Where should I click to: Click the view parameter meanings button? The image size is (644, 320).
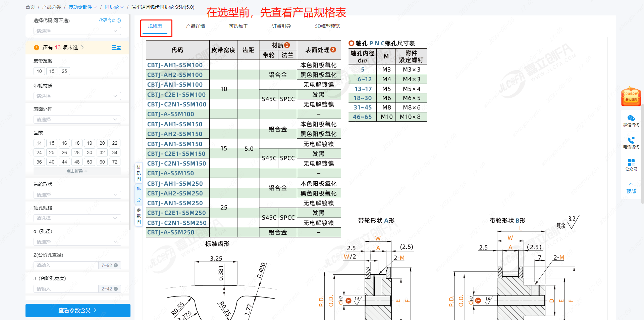tap(78, 311)
